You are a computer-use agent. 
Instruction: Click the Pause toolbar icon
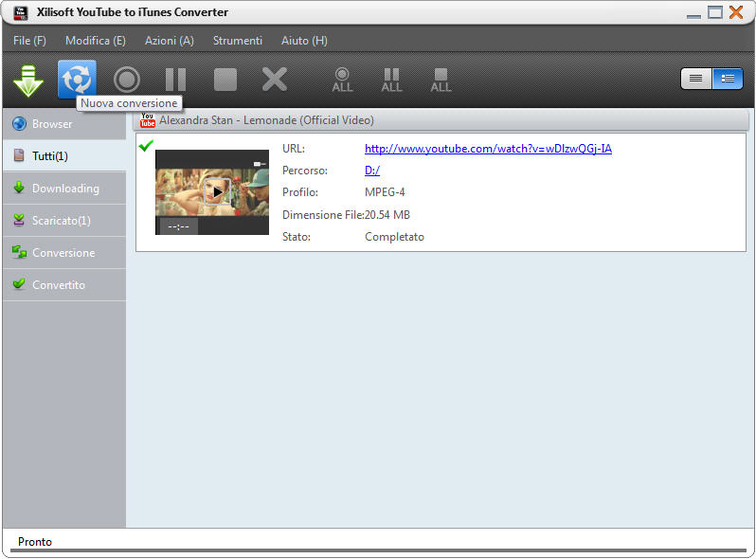coord(175,80)
